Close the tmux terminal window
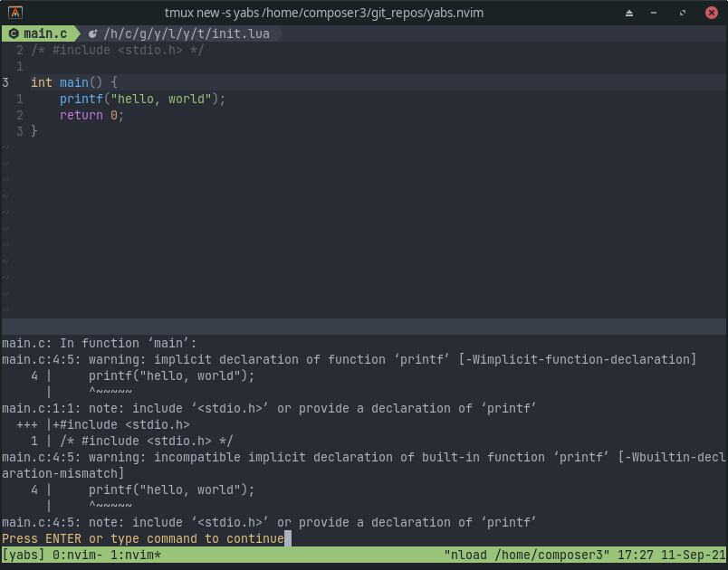The image size is (728, 570). tap(712, 13)
